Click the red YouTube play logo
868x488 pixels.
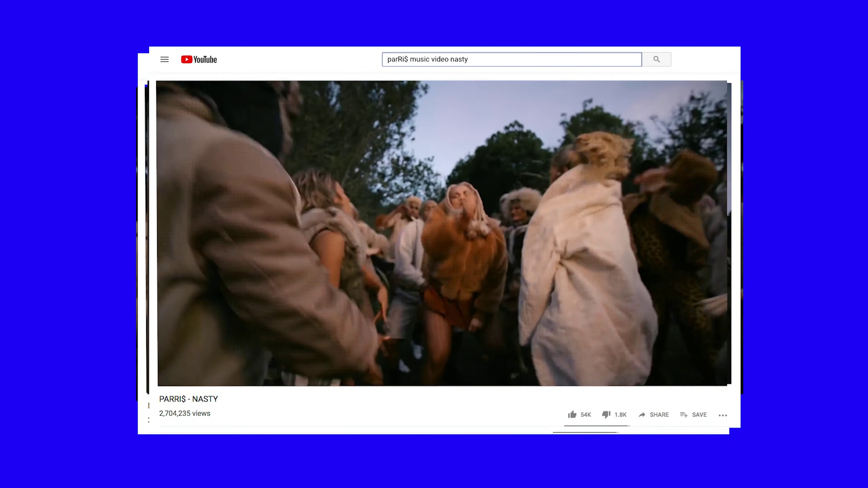click(186, 60)
